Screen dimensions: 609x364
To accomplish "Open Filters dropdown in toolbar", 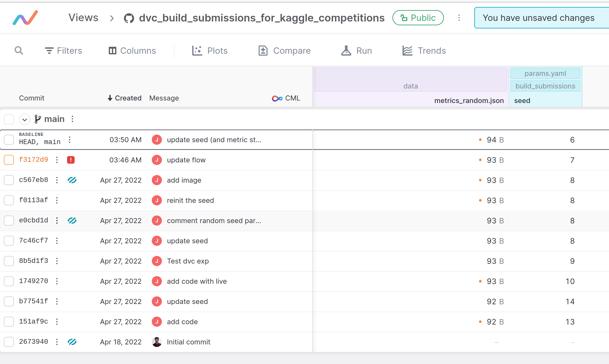I will (63, 51).
